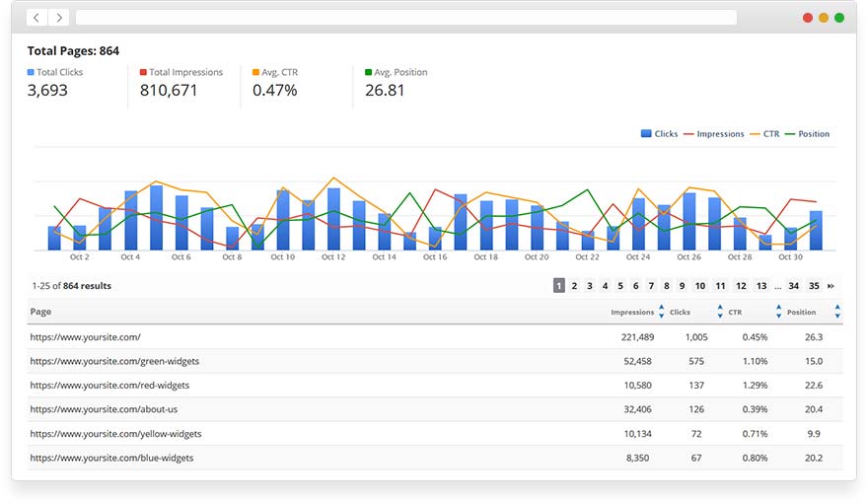
Task: Hide the CTR line via legend
Action: click(x=764, y=134)
